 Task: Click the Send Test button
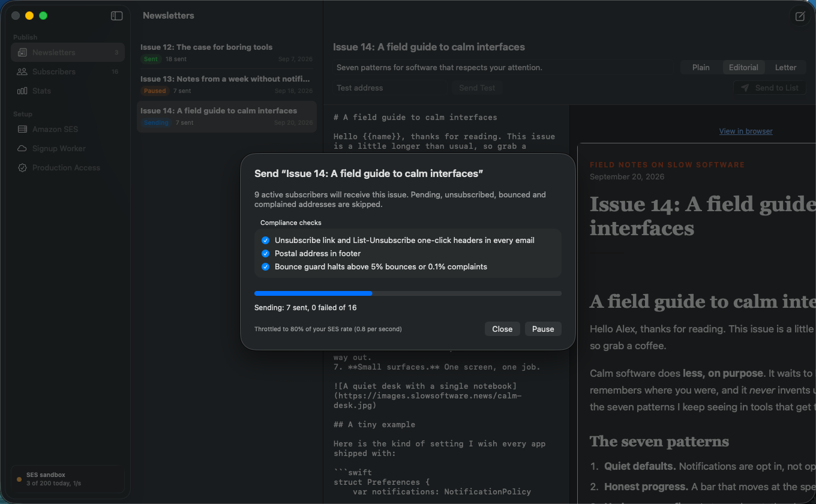point(477,88)
